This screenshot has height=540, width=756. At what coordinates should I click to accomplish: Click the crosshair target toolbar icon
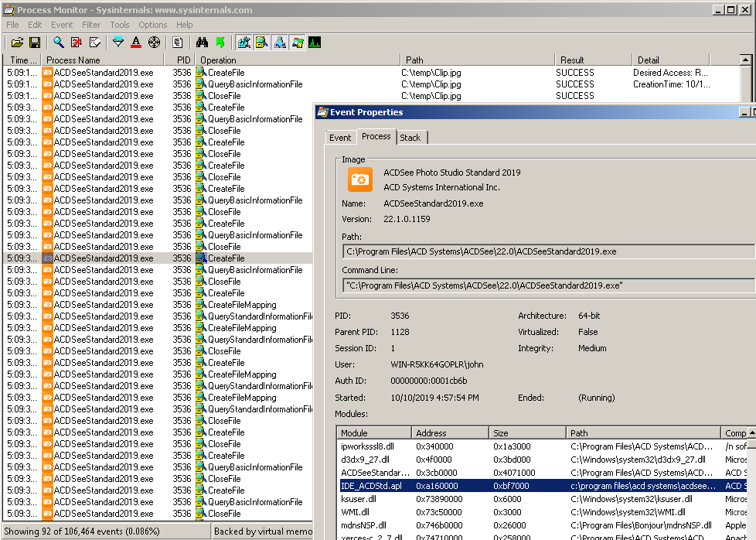(x=154, y=43)
